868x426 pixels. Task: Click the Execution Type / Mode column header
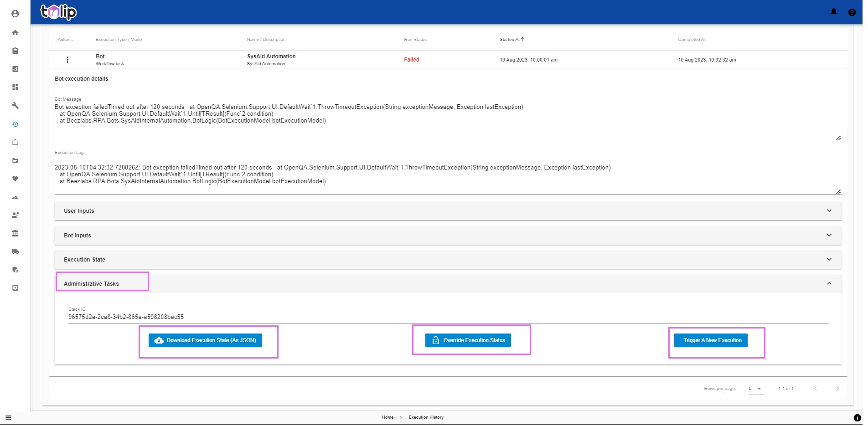coord(119,40)
